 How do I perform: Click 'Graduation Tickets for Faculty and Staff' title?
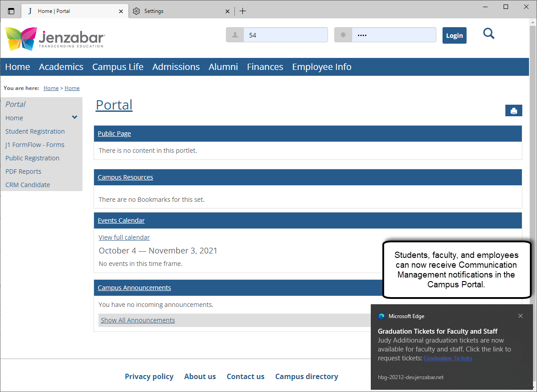pyautogui.click(x=438, y=331)
